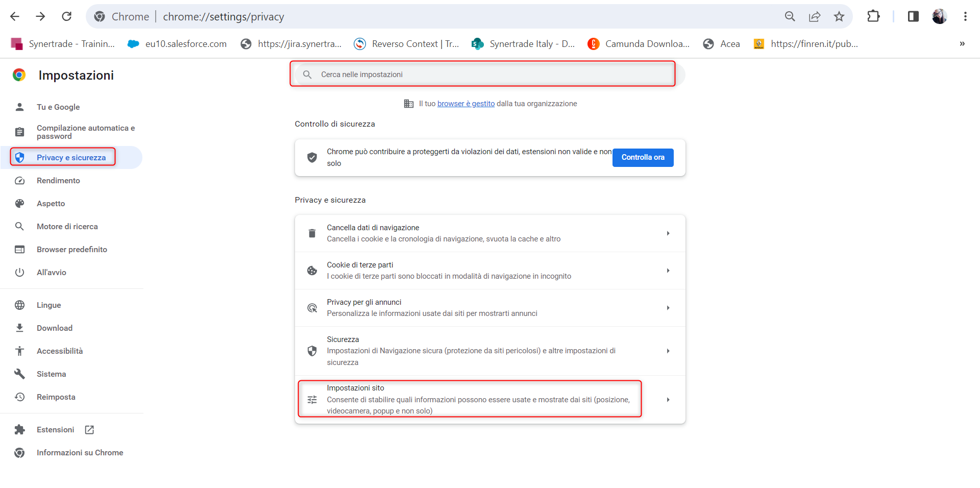Open the 'browser è gestito' link

[x=465, y=104]
